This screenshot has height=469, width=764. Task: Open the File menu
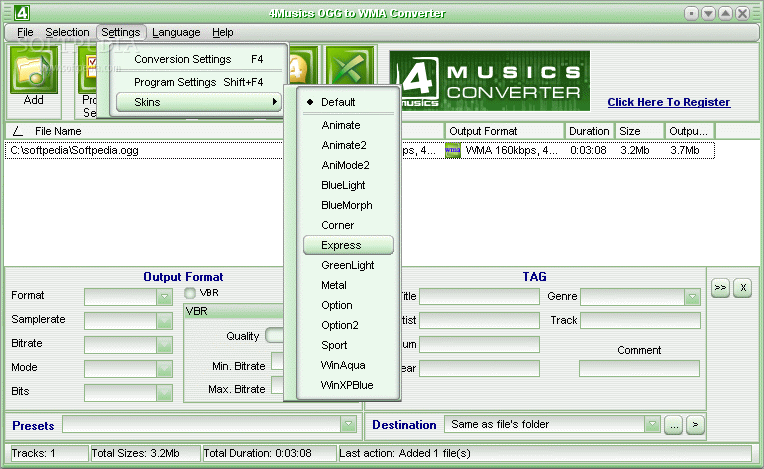[25, 32]
